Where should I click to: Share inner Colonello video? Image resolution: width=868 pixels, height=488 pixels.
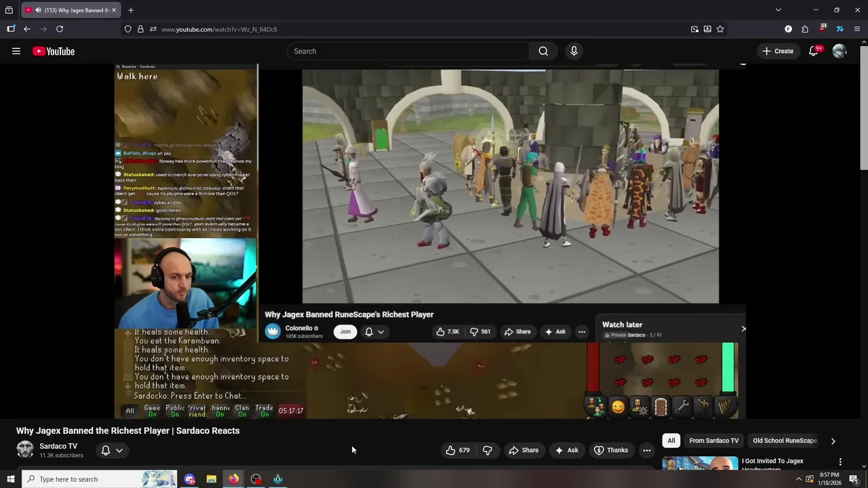pos(517,331)
